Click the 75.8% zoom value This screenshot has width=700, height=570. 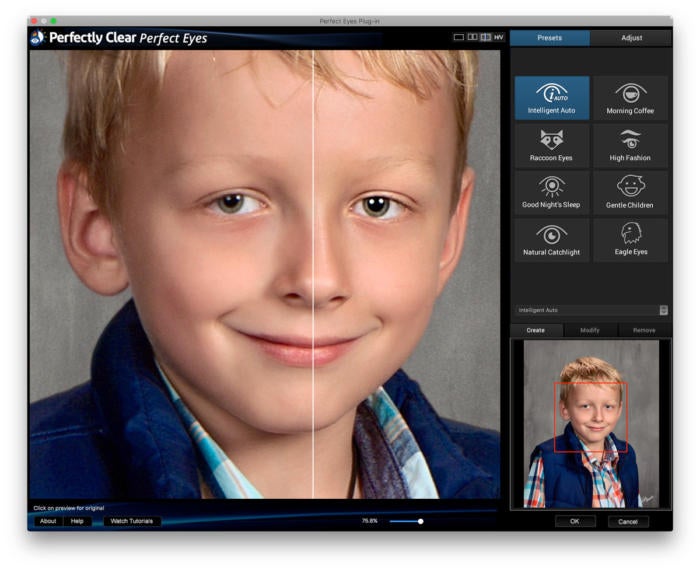pos(370,520)
